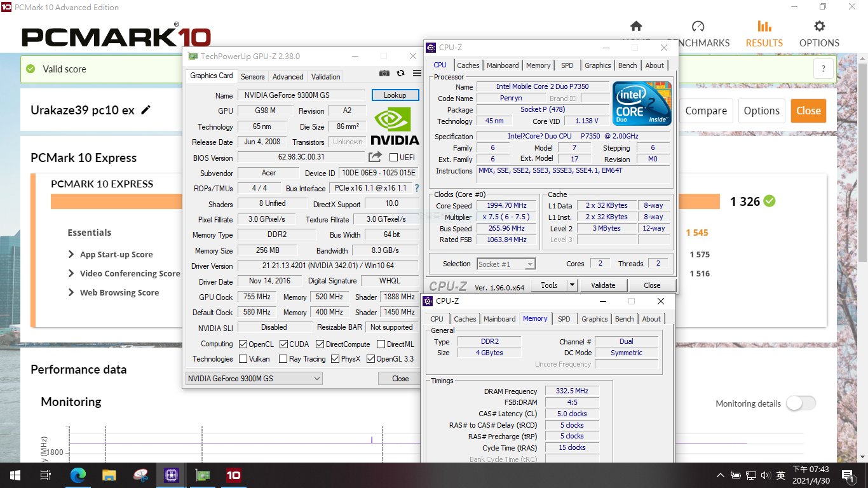Screen dimensions: 868x488
Task: Click the GPU Name field
Action: 302,95
